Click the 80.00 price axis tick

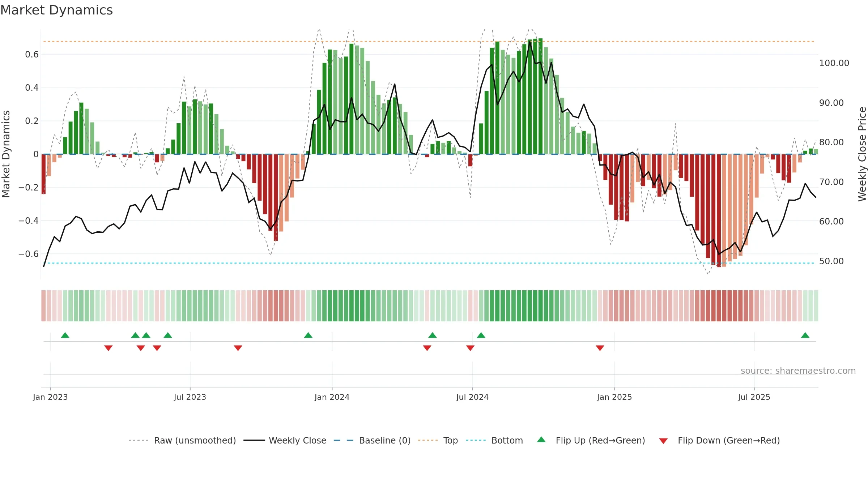831,142
